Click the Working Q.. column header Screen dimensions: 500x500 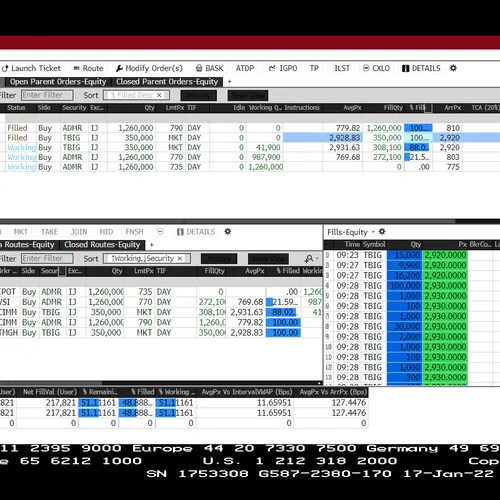265,108
